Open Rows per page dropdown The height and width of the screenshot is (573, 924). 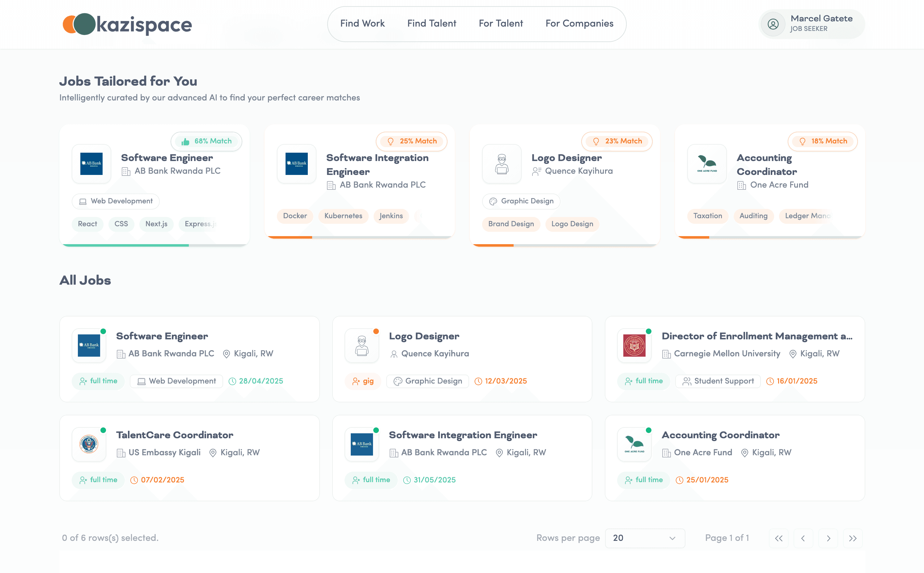coord(645,538)
